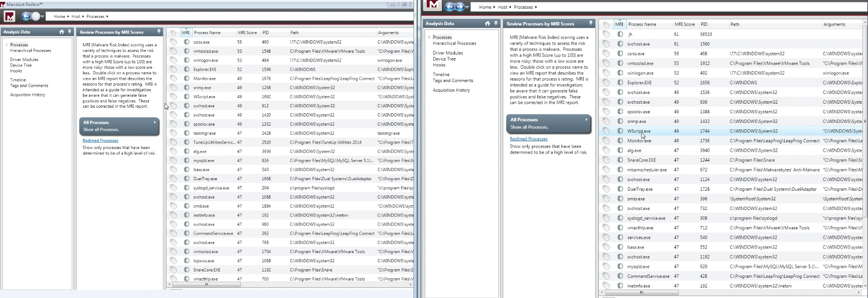Screen dimensions: 868x298
Task: Tag the taskmgr.exe row in left window
Action: point(173,133)
